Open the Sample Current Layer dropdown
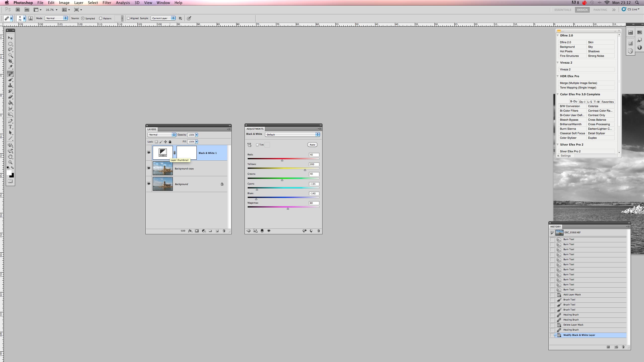644x362 pixels. pos(163,18)
